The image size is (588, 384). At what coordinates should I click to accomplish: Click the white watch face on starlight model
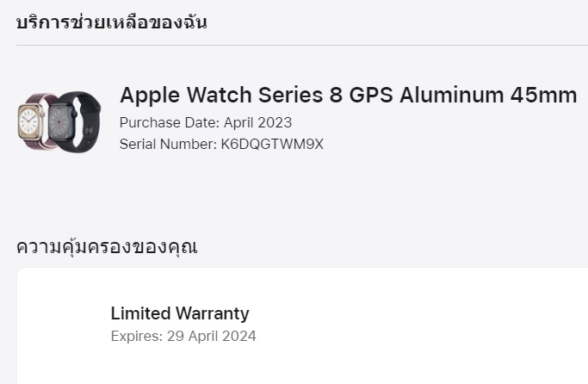[29, 122]
